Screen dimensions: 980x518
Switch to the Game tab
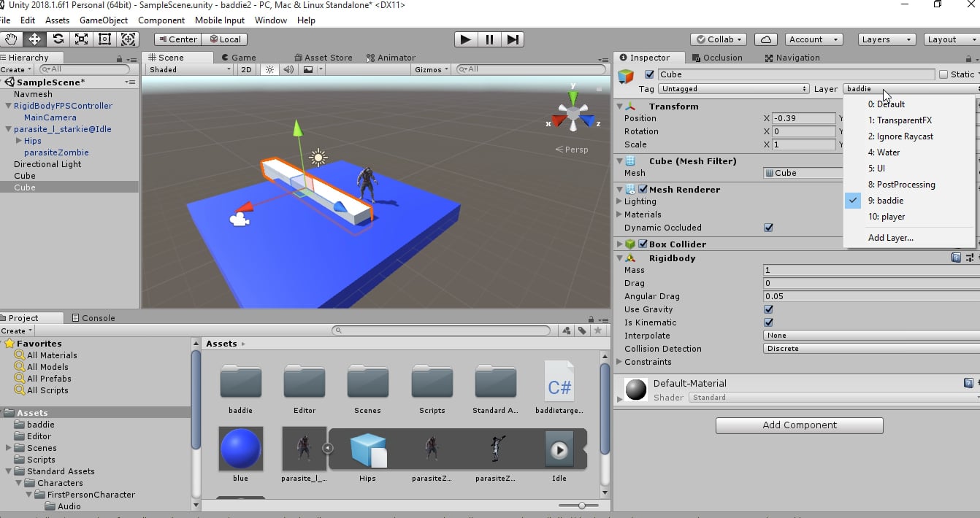click(x=239, y=58)
